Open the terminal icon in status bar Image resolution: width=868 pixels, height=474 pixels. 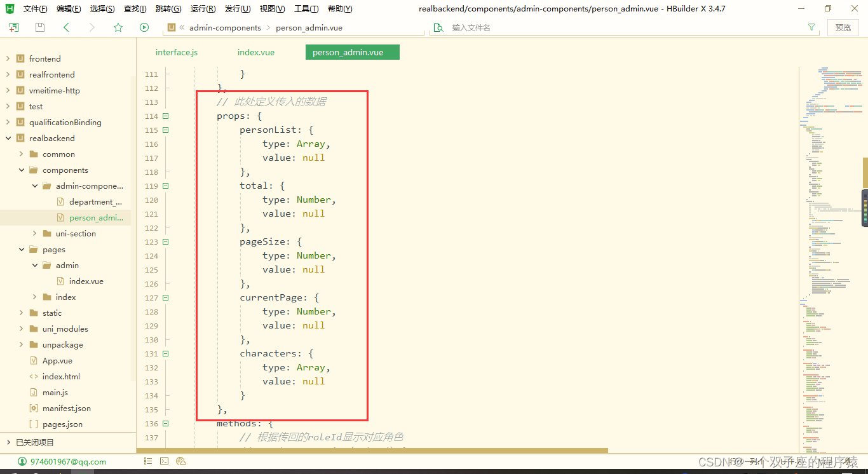point(164,461)
